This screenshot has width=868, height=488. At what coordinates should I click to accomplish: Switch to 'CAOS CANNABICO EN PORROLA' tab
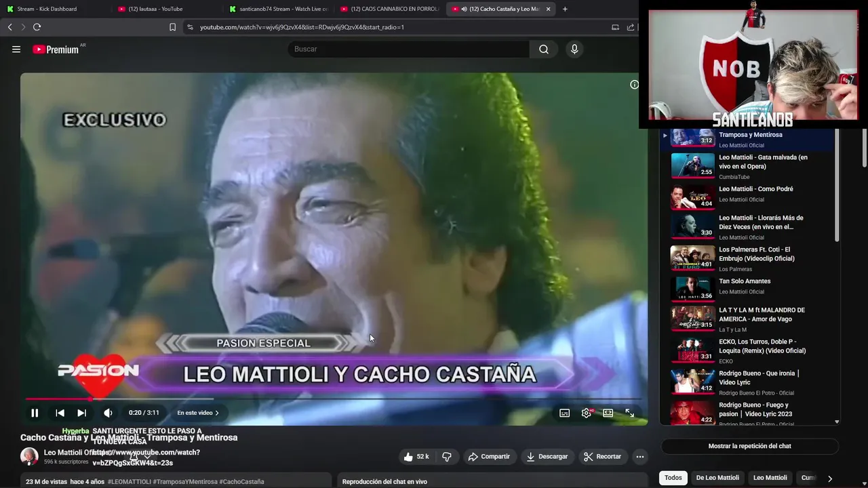[x=390, y=9]
